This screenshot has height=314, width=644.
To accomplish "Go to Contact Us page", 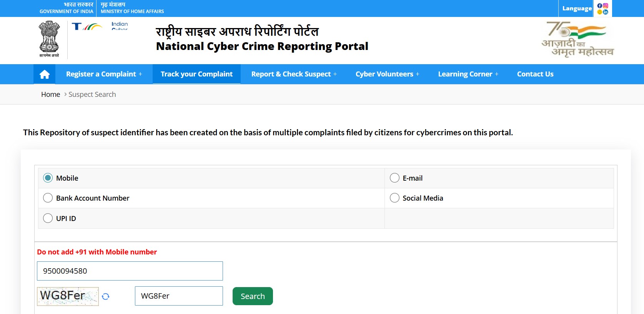I will click(535, 74).
